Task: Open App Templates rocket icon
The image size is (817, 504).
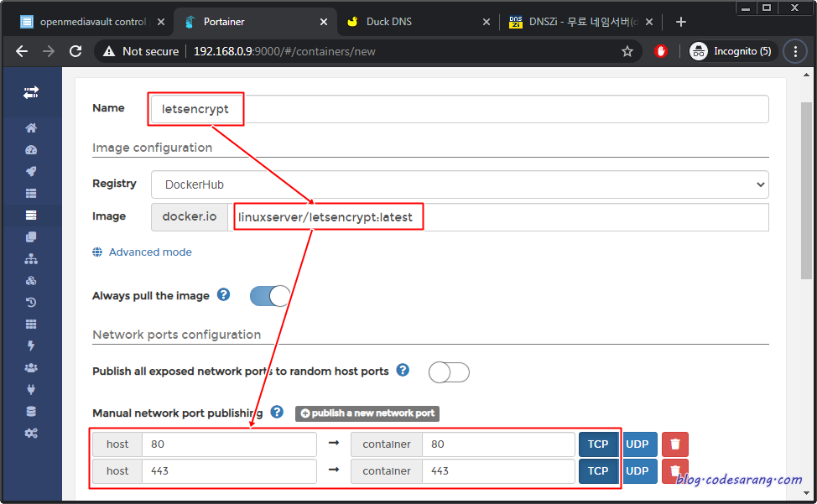Action: click(x=31, y=171)
